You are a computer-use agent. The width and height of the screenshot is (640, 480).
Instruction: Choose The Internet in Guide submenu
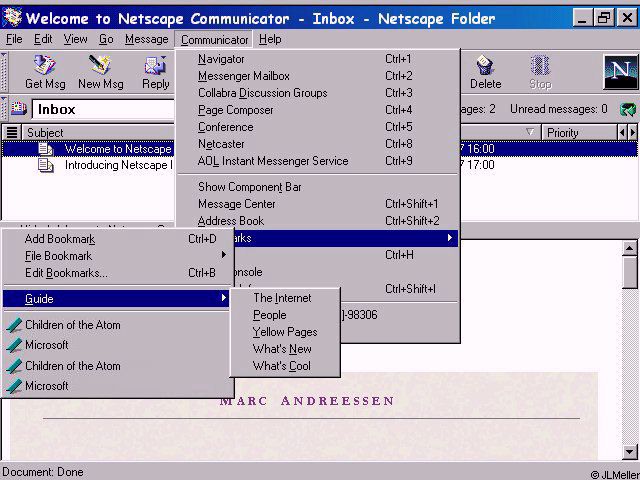pyautogui.click(x=284, y=298)
